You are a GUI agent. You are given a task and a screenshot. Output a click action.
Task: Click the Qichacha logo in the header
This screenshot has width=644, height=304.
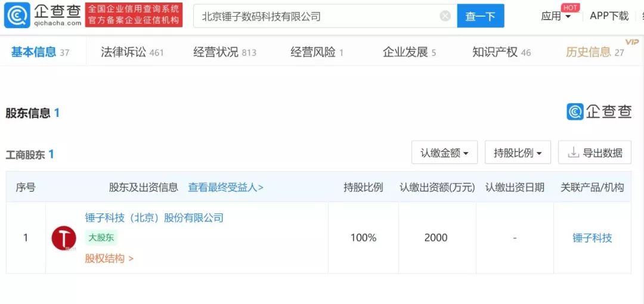point(43,15)
